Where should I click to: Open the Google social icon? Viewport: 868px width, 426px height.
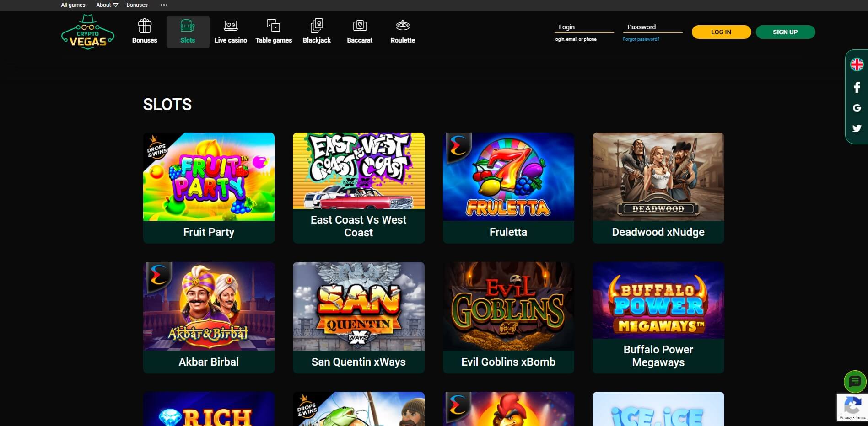857,108
